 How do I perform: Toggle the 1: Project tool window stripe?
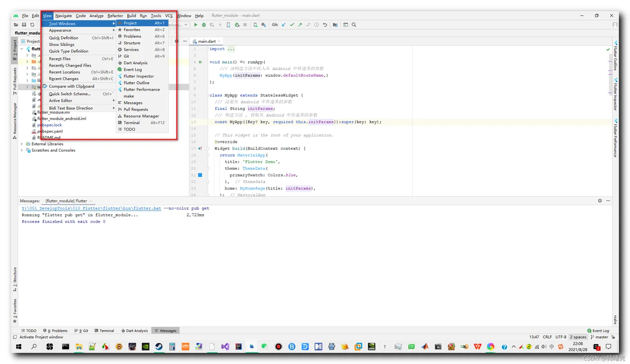[14, 49]
